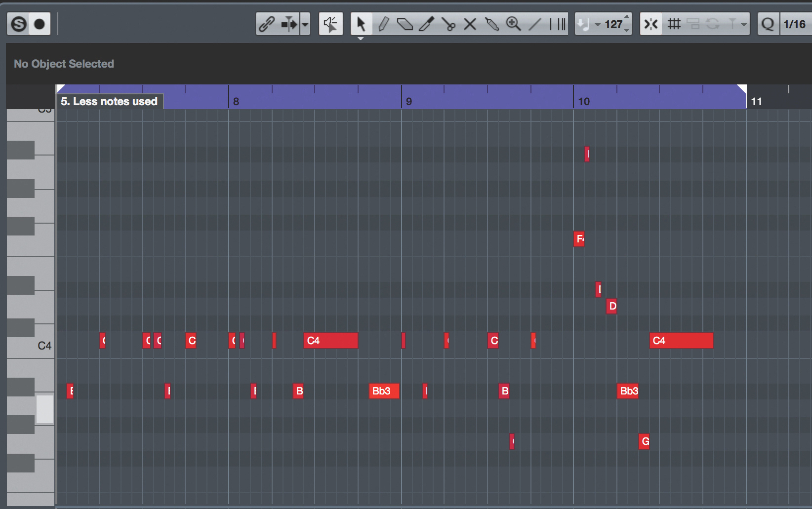Open dimmed snap options dropdown arrow

[743, 24]
